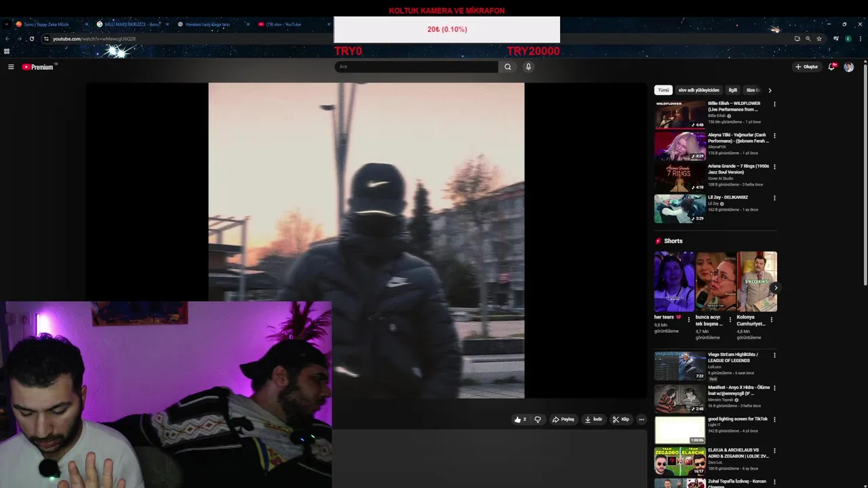868x488 pixels.
Task: Click the YouTube search input field
Action: click(416, 66)
